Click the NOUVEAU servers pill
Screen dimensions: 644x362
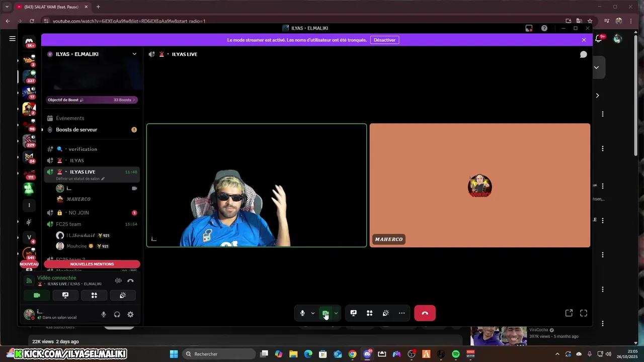(29, 264)
